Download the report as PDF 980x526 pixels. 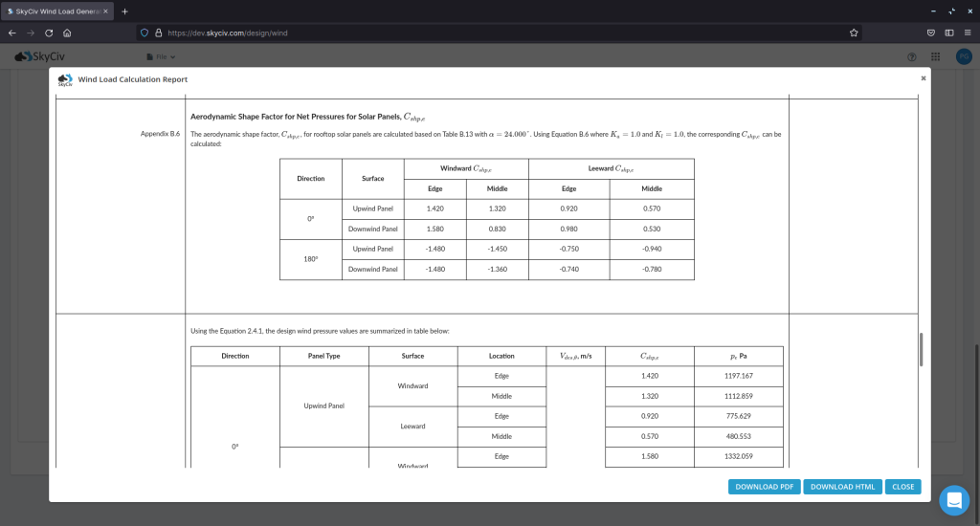point(764,487)
